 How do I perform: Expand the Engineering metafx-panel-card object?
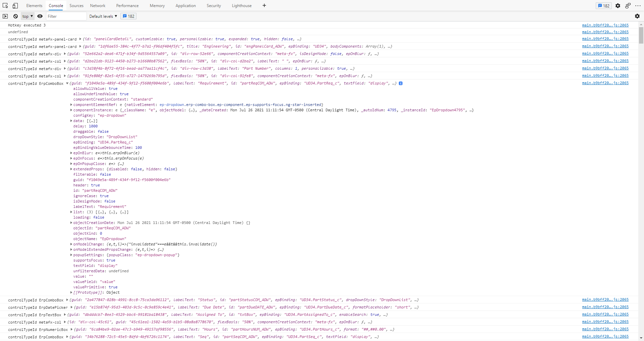[80, 47]
